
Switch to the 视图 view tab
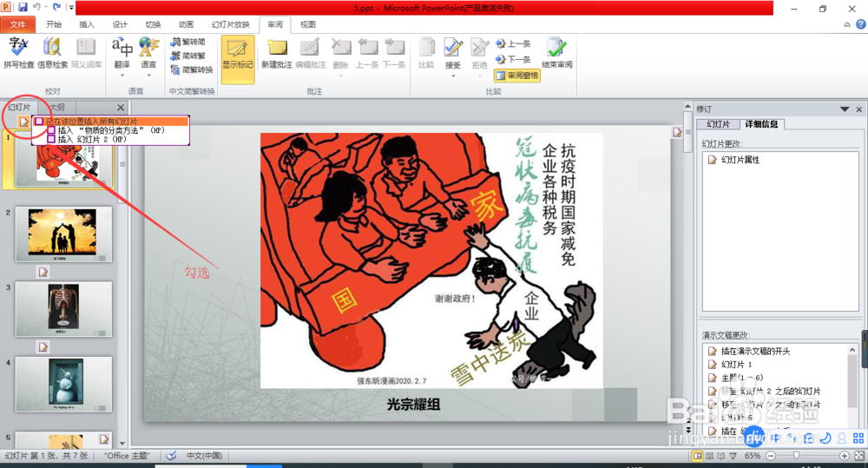click(x=308, y=24)
